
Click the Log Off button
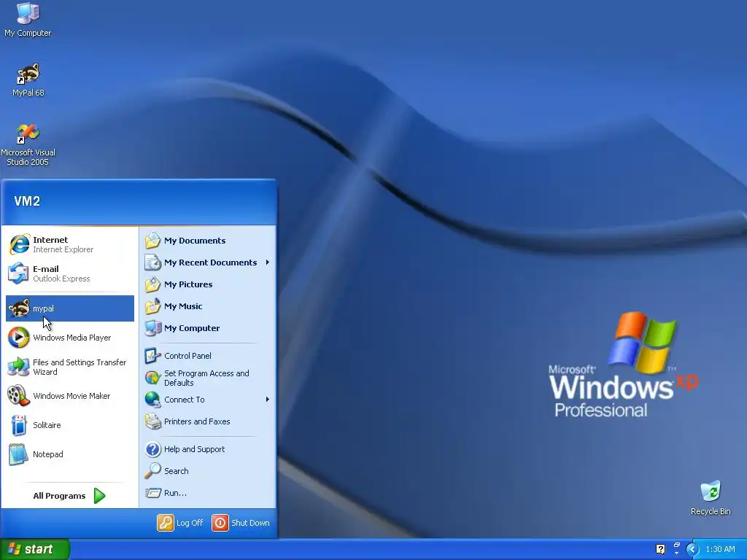click(180, 523)
